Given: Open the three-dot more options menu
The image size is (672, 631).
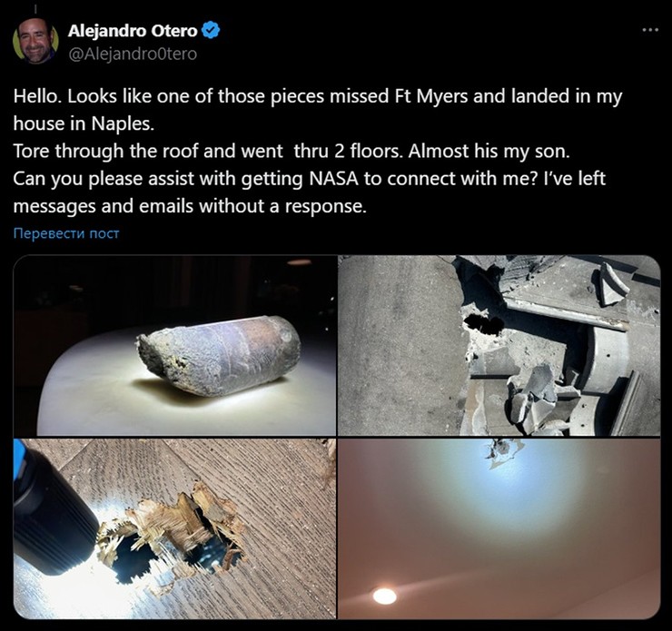Looking at the screenshot, I should 650,30.
